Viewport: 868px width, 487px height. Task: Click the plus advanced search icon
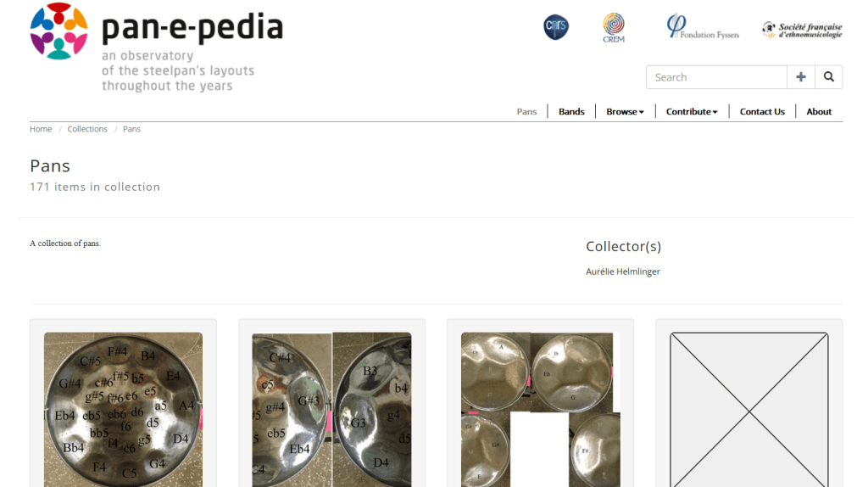[801, 77]
